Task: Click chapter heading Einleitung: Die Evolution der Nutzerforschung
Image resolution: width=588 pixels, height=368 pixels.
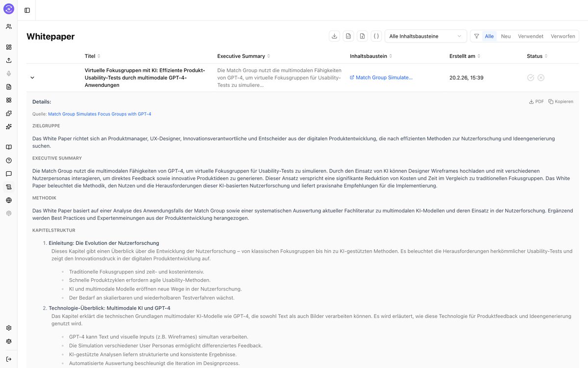Action: pyautogui.click(x=104, y=243)
